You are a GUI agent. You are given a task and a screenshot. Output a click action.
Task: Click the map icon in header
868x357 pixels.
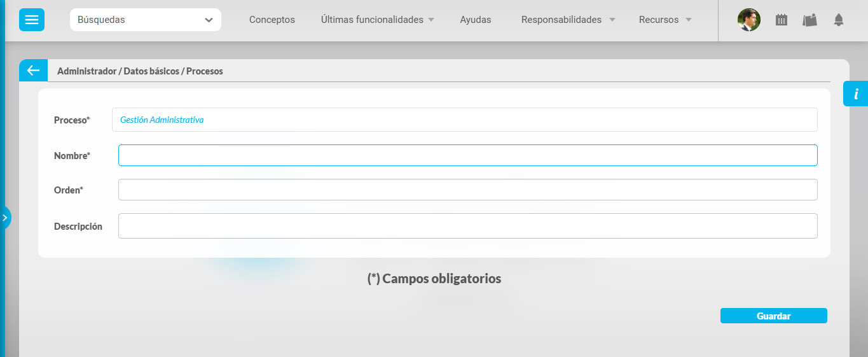click(x=809, y=20)
